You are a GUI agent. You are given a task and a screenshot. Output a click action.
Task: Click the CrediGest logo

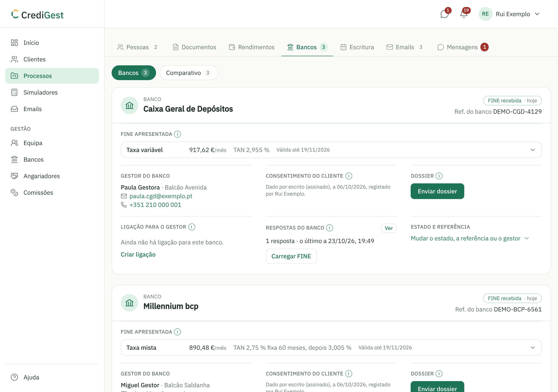[37, 15]
